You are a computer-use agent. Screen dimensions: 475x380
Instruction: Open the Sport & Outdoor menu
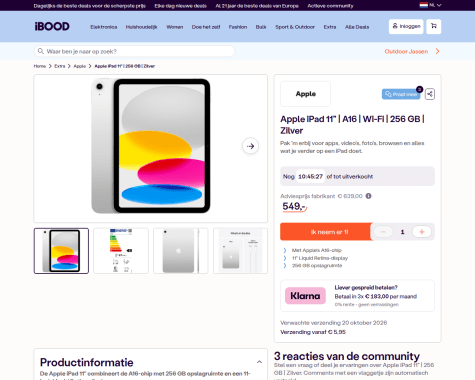click(x=295, y=27)
